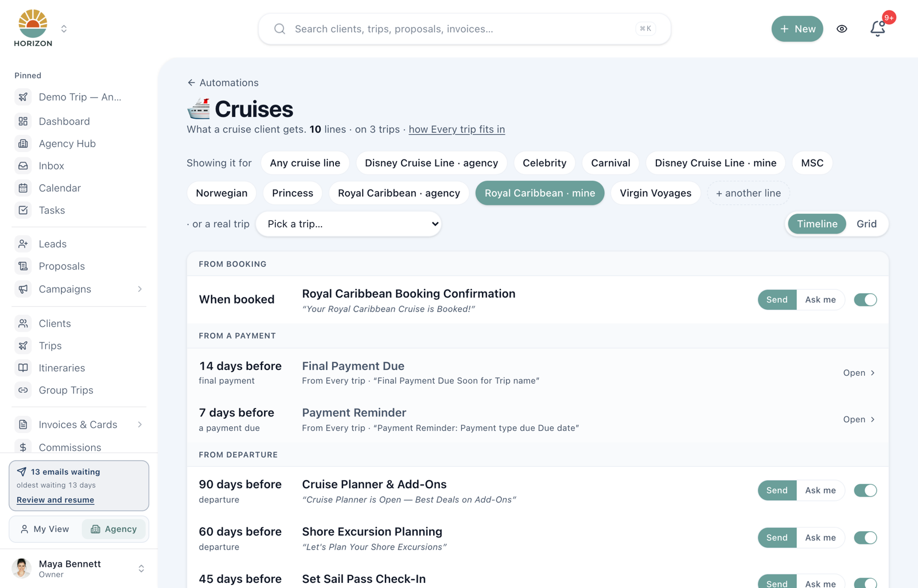The height and width of the screenshot is (588, 918).
Task: Open the Review and resume link
Action: (x=55, y=500)
